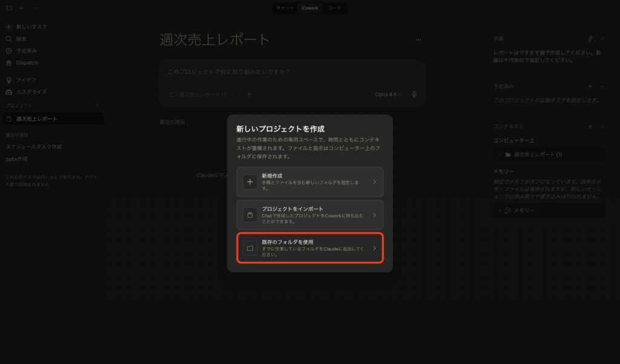620x364 pixels.
Task: Choose 既存のフォルダを使用 in the dialog
Action: click(309, 248)
